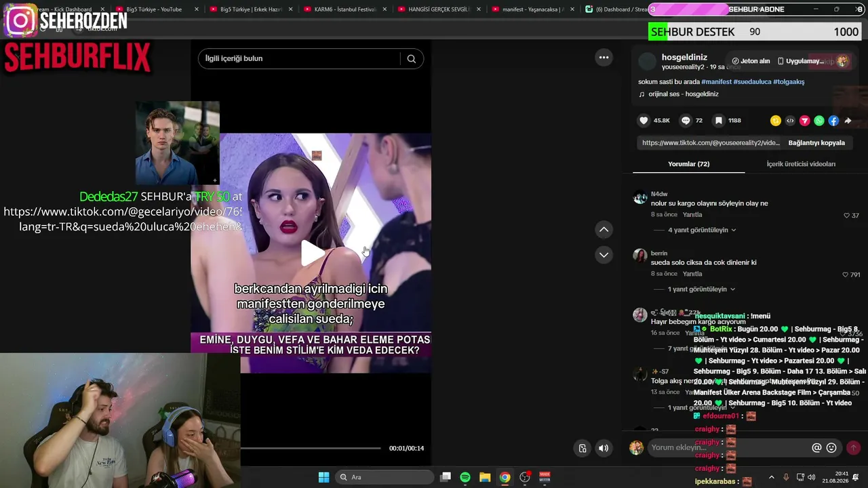Open the Windows Start menu

click(x=323, y=477)
